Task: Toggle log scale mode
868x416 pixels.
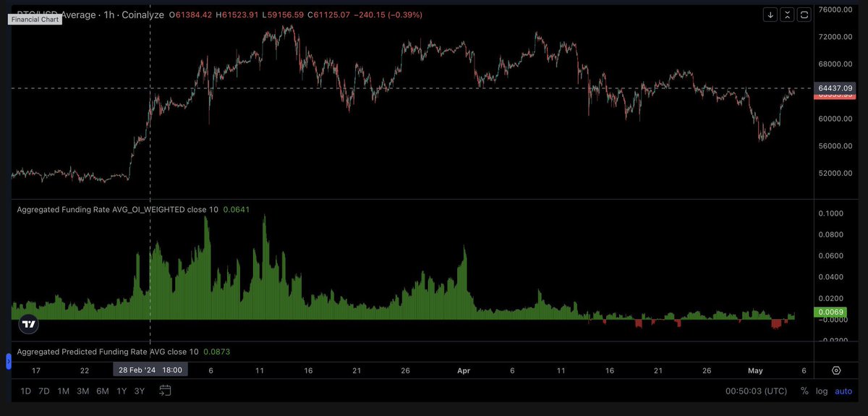Action: point(822,391)
